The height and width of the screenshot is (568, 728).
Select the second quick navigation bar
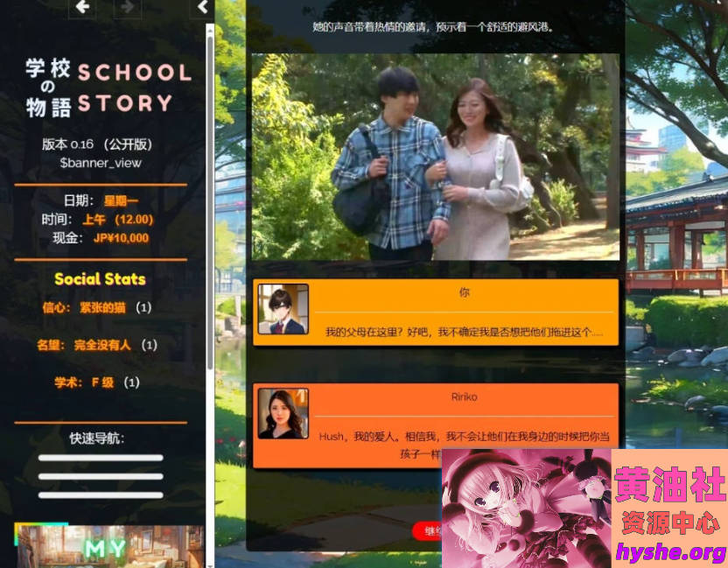click(101, 476)
